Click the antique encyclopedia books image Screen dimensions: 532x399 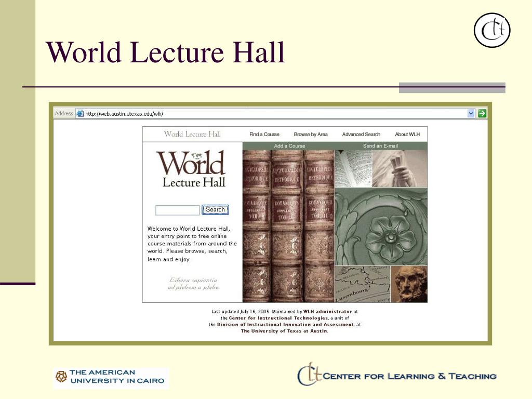click(288, 226)
